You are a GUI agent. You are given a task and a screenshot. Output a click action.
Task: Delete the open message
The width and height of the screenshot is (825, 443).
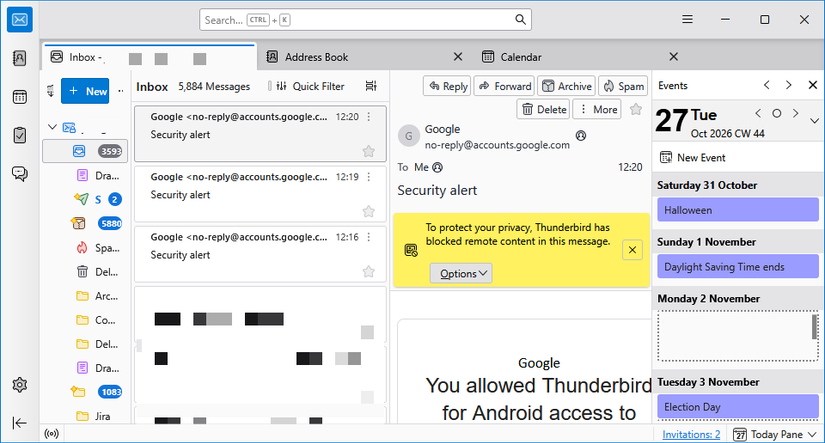(544, 109)
